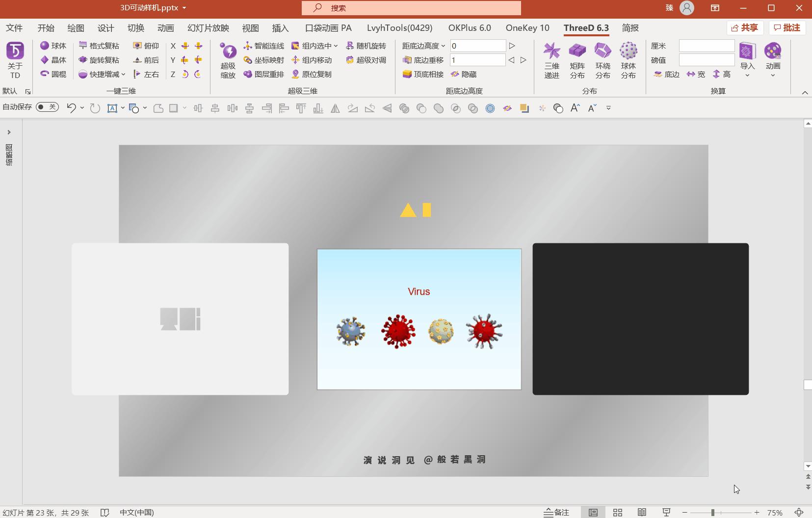Open the 文件 menu

click(x=14, y=28)
